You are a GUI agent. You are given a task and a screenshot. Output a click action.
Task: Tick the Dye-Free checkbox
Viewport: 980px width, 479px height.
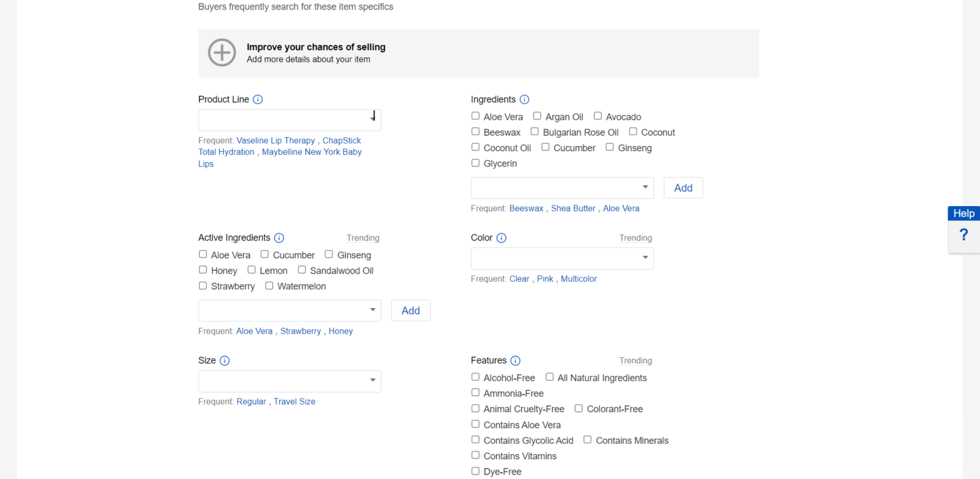[475, 471]
